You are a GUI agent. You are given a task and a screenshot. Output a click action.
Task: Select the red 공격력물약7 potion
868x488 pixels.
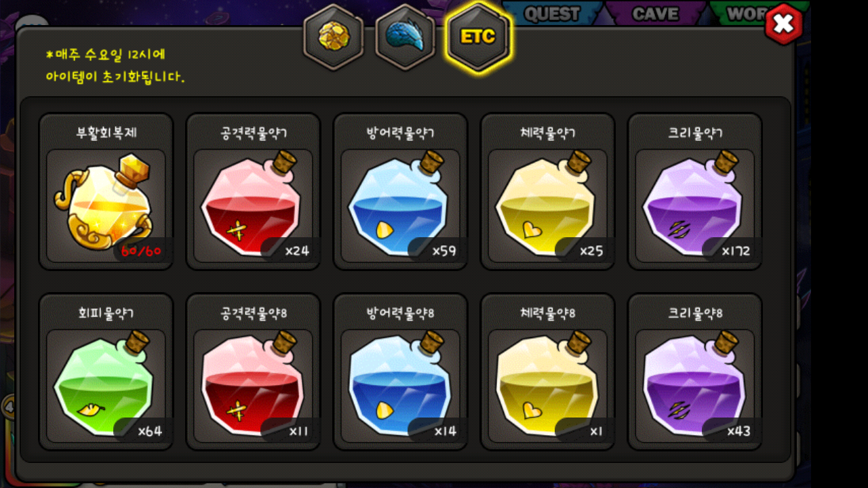coord(253,192)
